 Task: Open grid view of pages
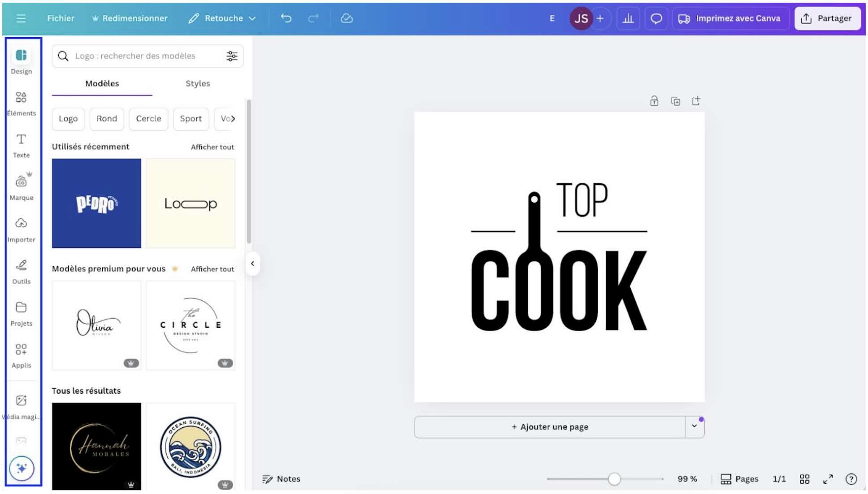[x=805, y=479]
